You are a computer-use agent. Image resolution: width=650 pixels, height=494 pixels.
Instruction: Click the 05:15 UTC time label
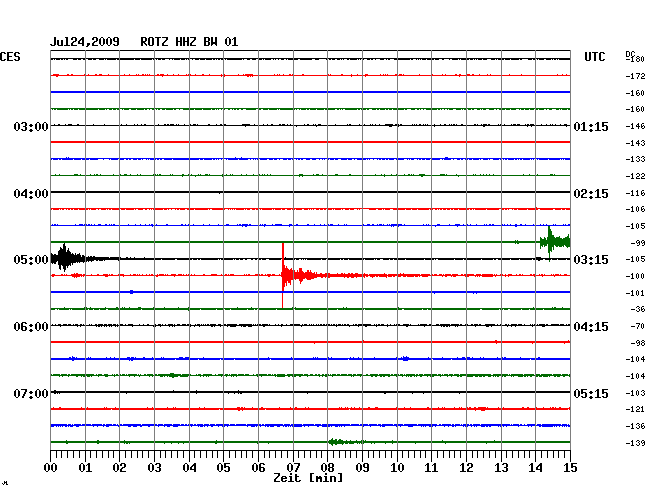click(x=591, y=393)
